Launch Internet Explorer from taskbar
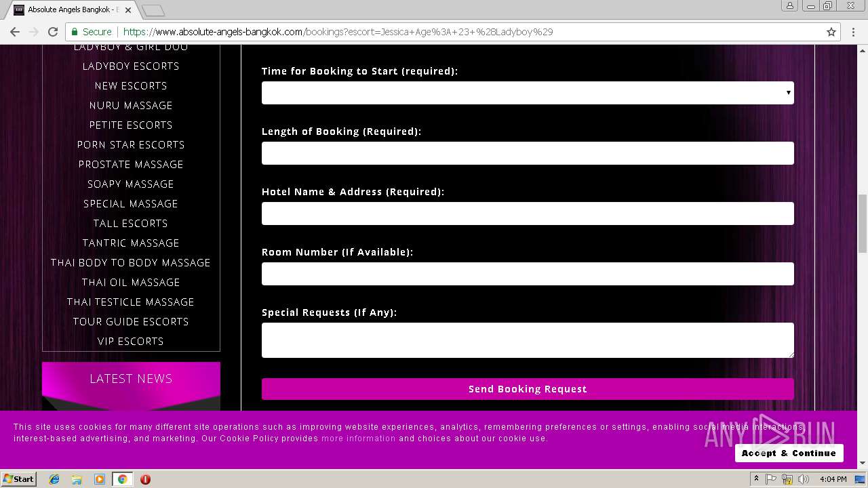Viewport: 868px width, 488px height. click(x=54, y=479)
